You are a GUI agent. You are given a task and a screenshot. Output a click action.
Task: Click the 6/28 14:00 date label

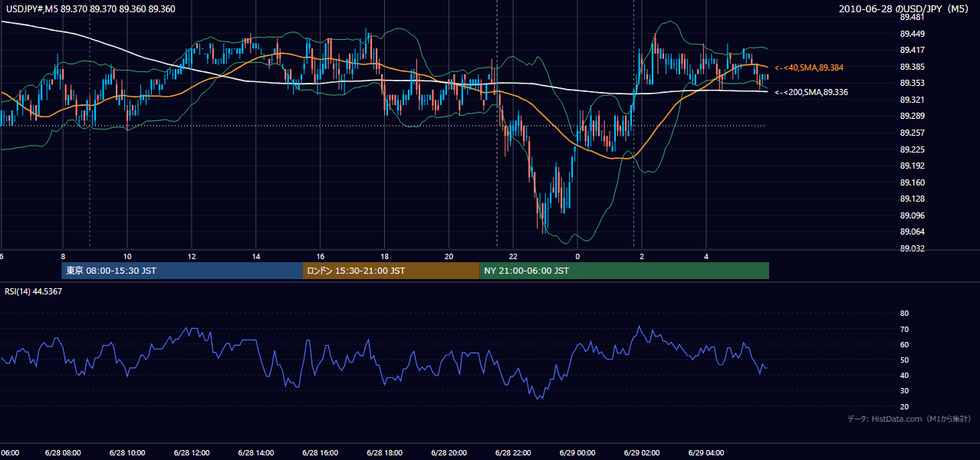[256, 453]
